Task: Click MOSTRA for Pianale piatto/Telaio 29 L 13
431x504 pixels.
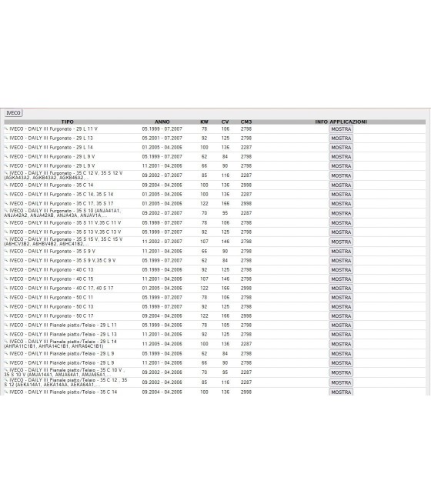Action: 341,335
